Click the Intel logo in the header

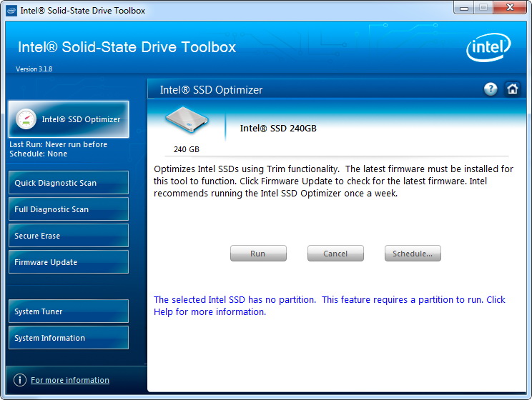pos(488,47)
